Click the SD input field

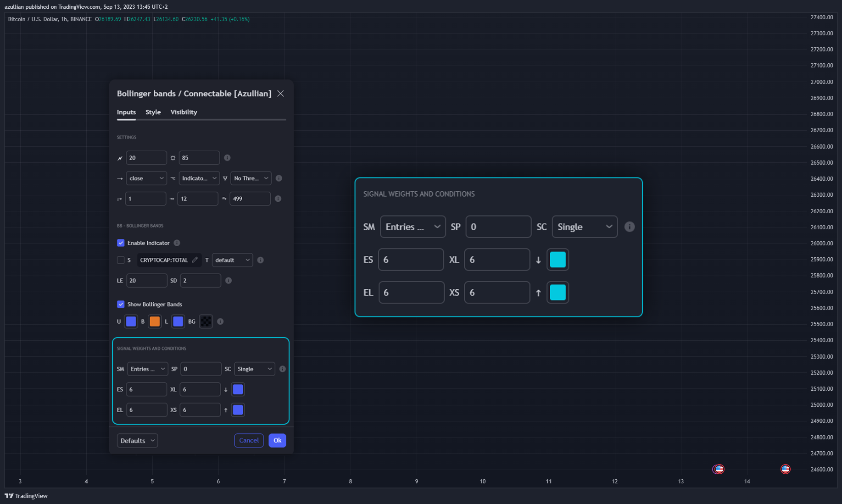pos(201,280)
